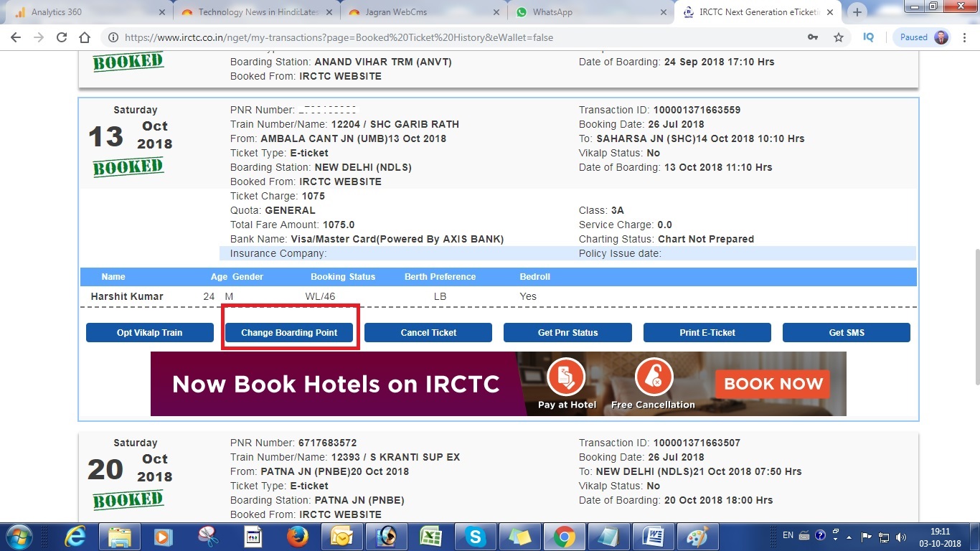Image resolution: width=980 pixels, height=551 pixels.
Task: Close the Jagran WebCms tab
Action: [x=494, y=12]
